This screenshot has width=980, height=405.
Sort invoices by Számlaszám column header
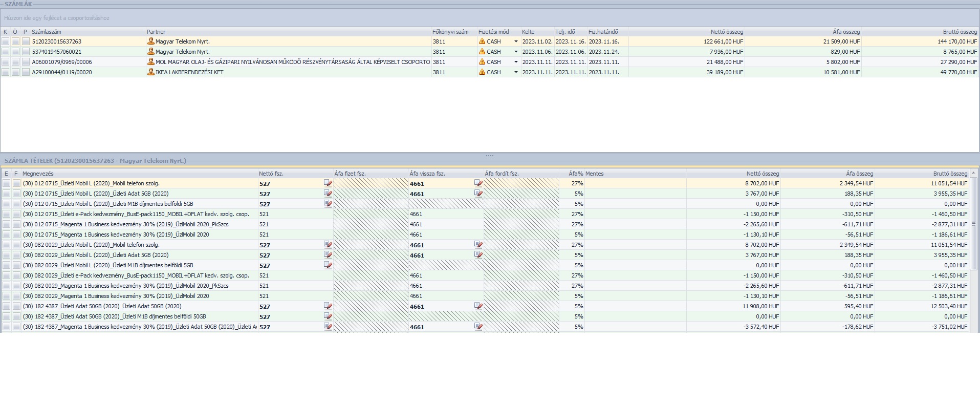(x=47, y=32)
